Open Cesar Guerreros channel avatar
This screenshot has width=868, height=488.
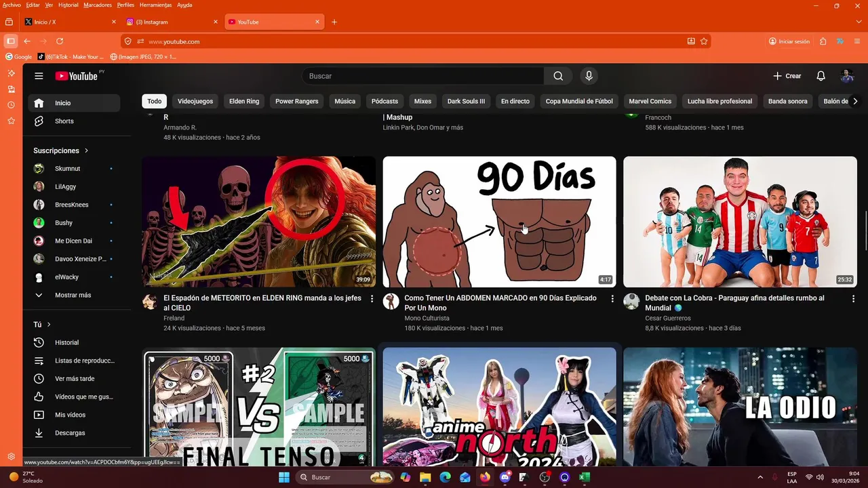(x=631, y=302)
